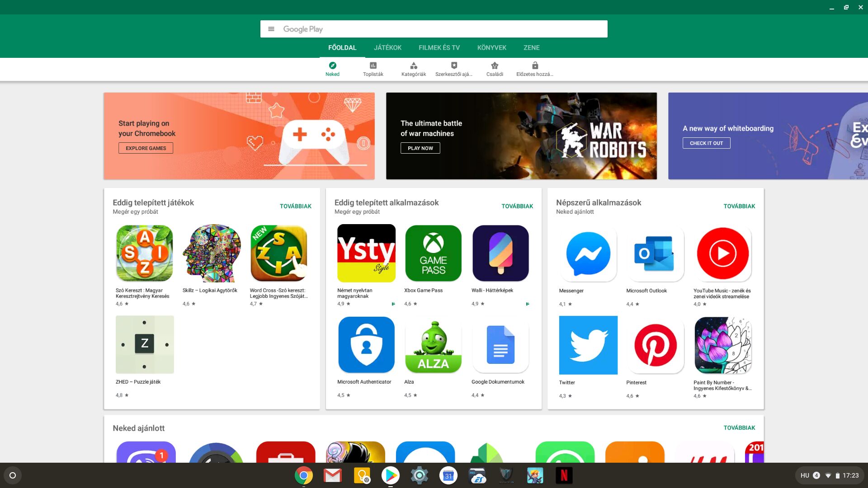Click the whiteboarding promo banner

point(768,136)
